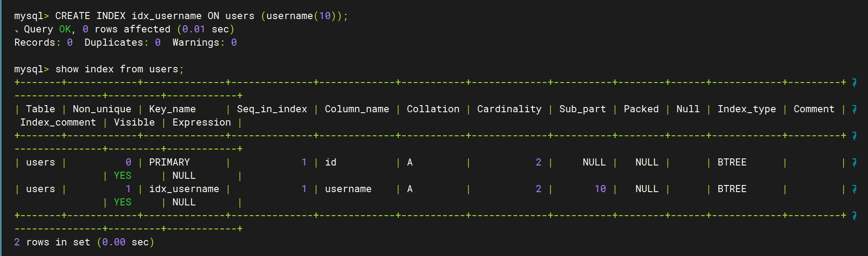This screenshot has height=256, width=868.
Task: Click line-wrap marker beside PRIMARY row
Action: [854, 162]
